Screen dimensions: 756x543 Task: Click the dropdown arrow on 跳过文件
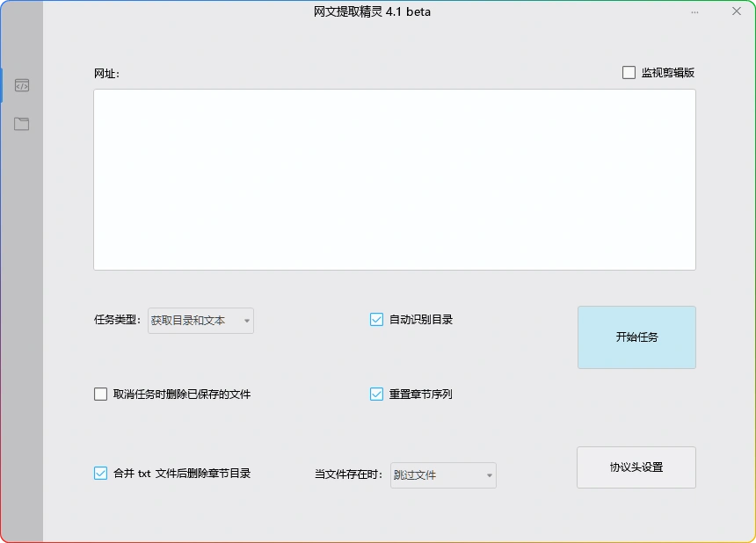pyautogui.click(x=490, y=474)
